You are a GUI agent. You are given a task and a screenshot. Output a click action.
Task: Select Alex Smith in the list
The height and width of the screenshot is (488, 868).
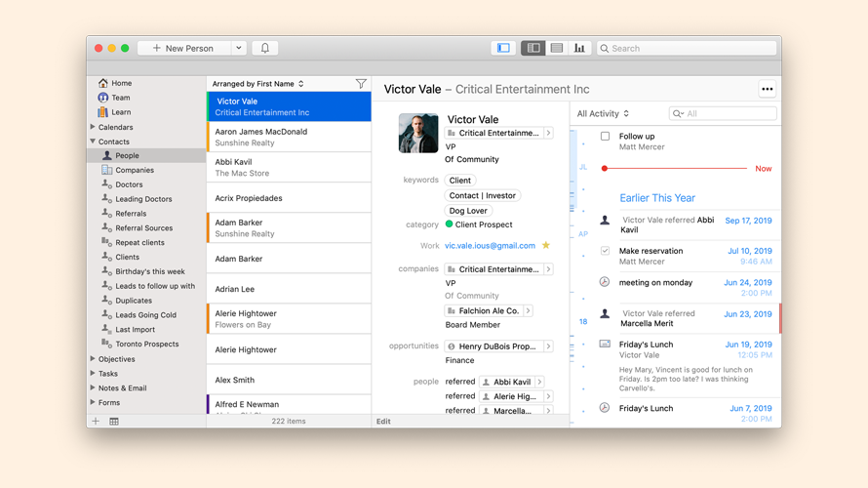(x=289, y=380)
